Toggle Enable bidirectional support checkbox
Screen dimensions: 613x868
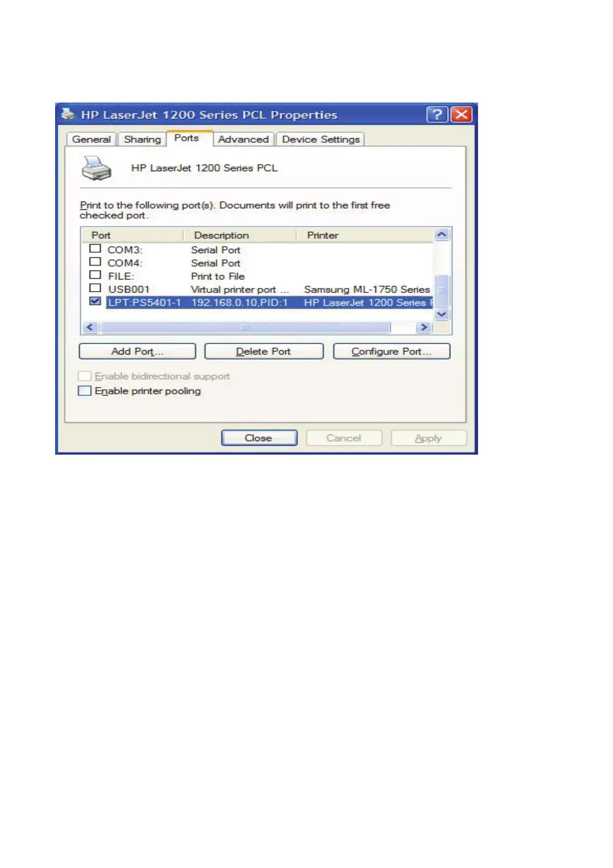pyautogui.click(x=84, y=376)
